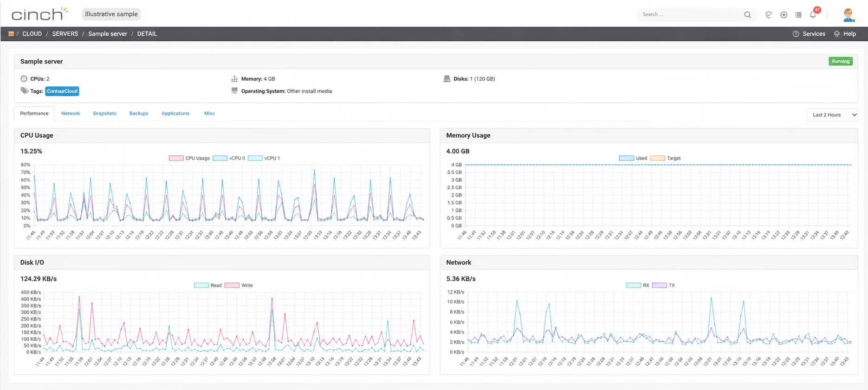Toggle Read series in Disk I/O legend

(208, 285)
